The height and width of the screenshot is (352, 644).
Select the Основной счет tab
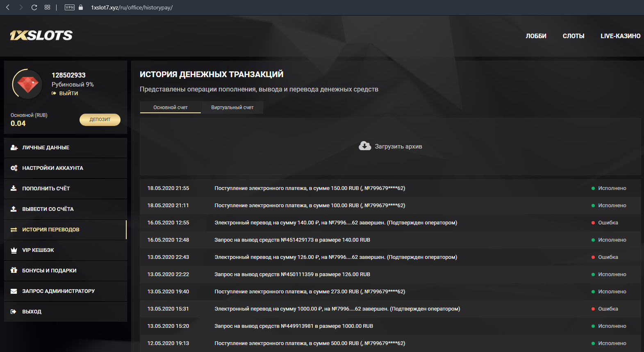pyautogui.click(x=171, y=107)
